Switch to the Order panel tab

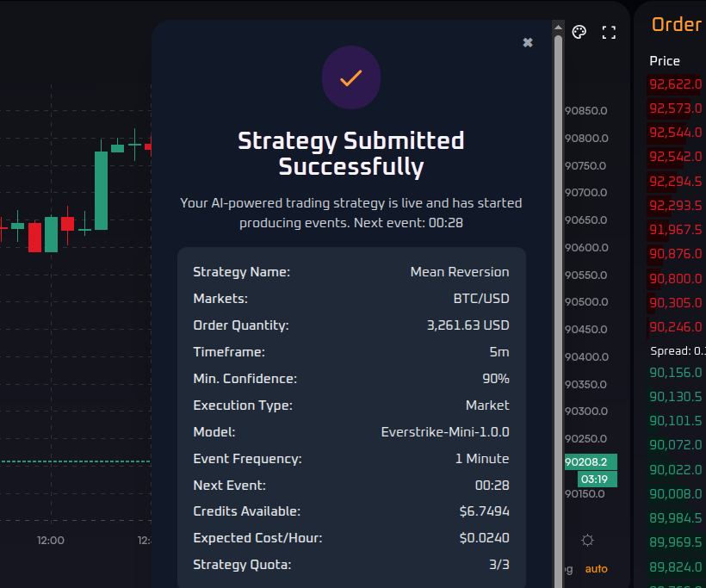point(677,24)
